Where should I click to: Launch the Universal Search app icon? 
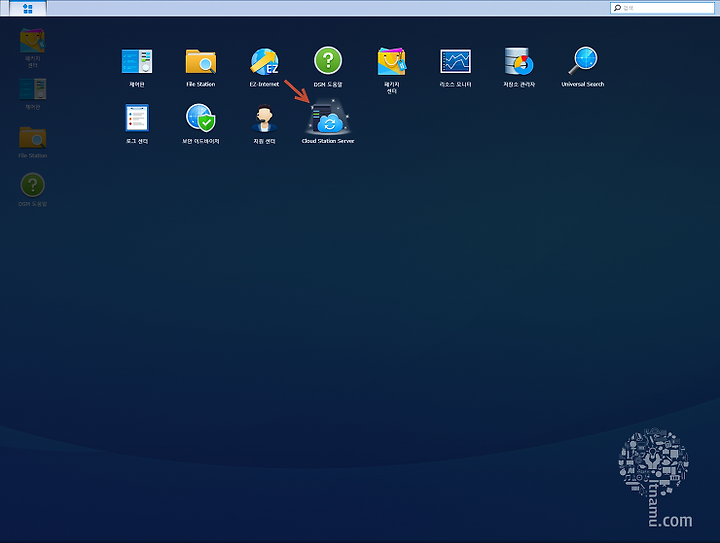(583, 61)
